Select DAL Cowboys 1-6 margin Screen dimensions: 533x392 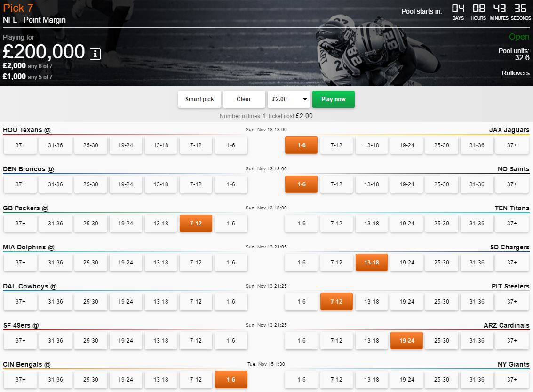(231, 302)
